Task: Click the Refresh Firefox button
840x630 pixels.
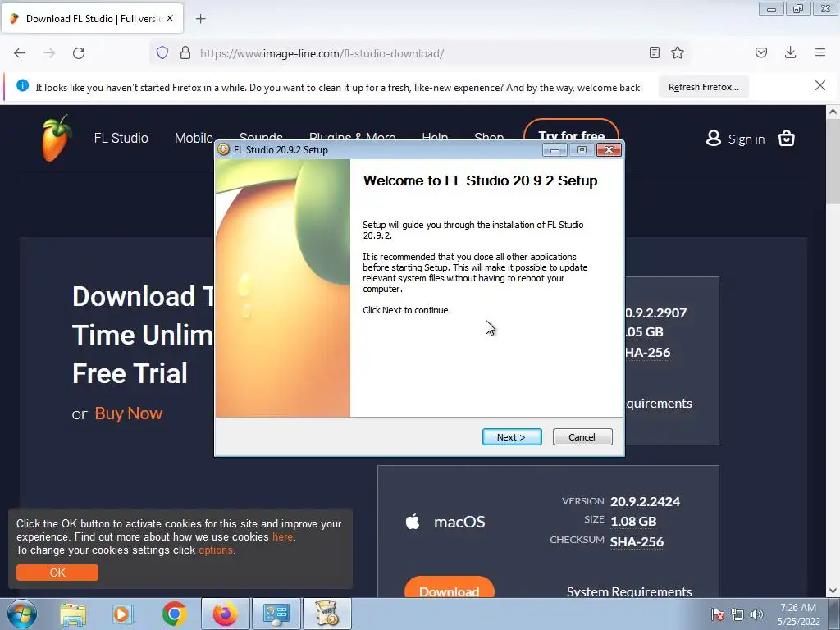Action: (703, 87)
